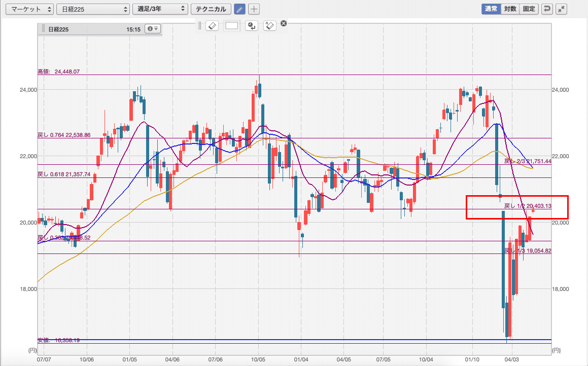The height and width of the screenshot is (366, 588).
Task: Click the plus add-chart icon
Action: pos(254,9)
